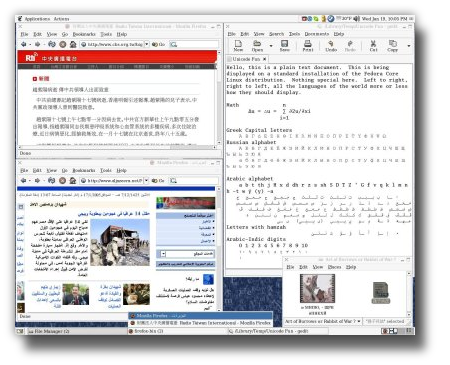The image size is (450, 365).
Task: Click the Redo icon in gedit toolbar
Action: tap(350, 46)
